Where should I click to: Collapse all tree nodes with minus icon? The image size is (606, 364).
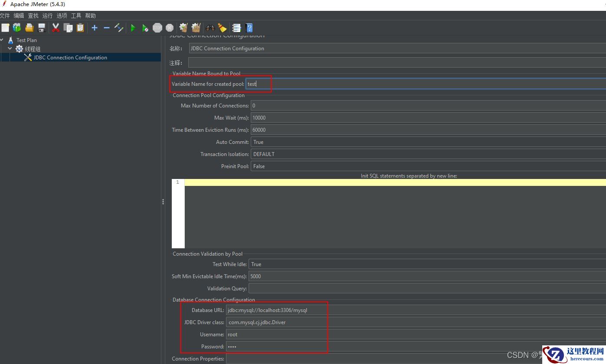[107, 28]
